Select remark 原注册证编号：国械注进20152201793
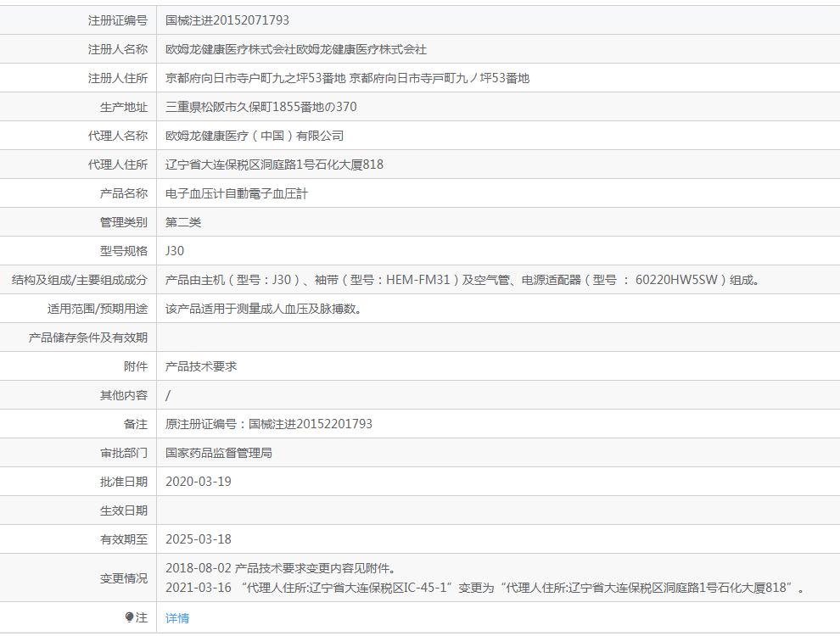The image size is (840, 636). 269,424
